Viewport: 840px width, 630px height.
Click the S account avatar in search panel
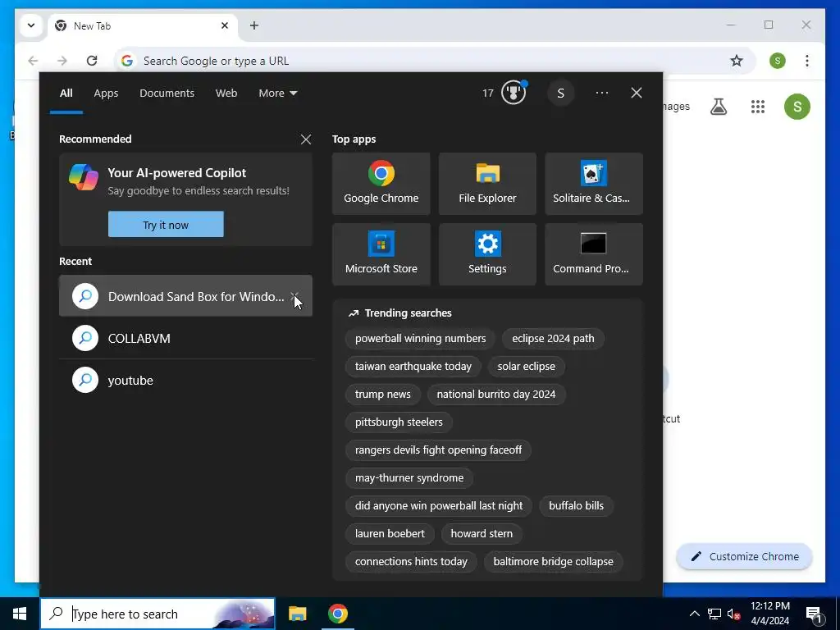pyautogui.click(x=561, y=94)
